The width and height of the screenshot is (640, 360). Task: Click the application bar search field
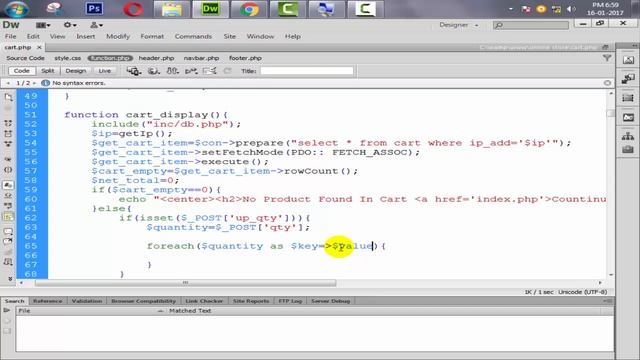(531, 25)
